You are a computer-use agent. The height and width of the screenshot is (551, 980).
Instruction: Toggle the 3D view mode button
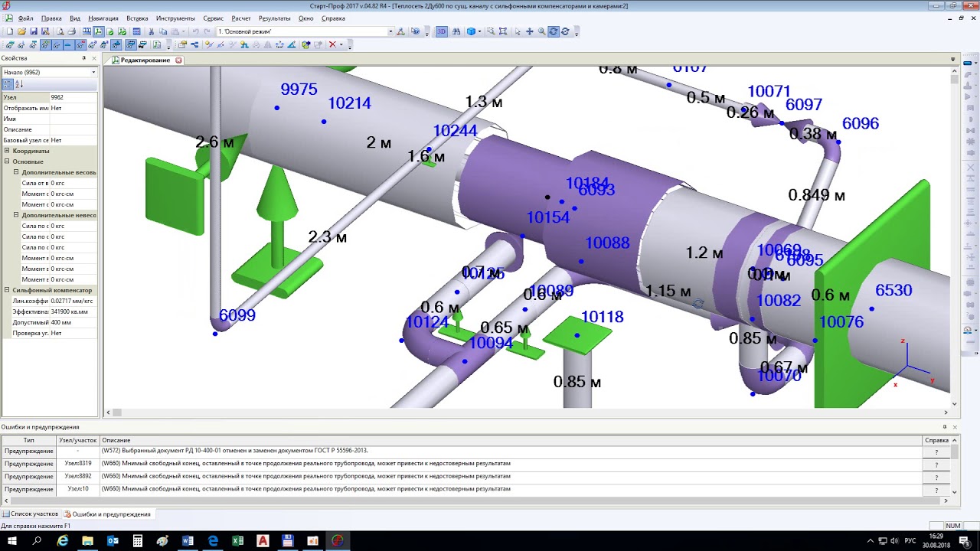[x=442, y=31]
